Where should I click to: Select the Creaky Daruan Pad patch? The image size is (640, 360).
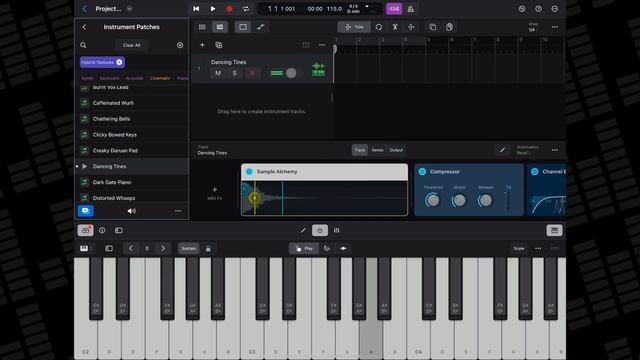(132, 151)
